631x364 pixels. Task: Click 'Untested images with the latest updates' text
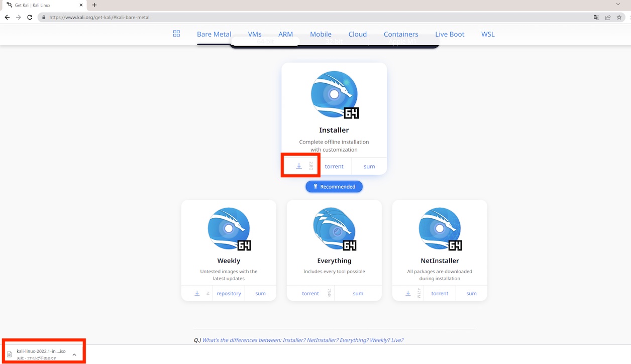pyautogui.click(x=229, y=275)
